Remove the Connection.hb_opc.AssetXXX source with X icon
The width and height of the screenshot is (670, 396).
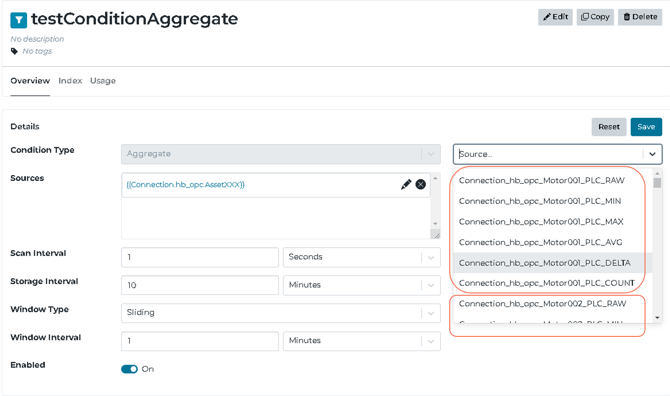coord(420,185)
